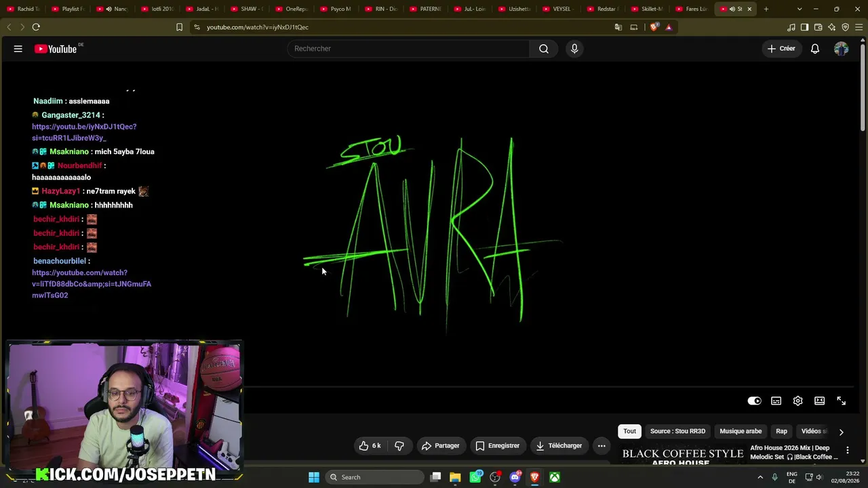This screenshot has width=868, height=488.
Task: Show hidden system tray icons
Action: pyautogui.click(x=760, y=477)
